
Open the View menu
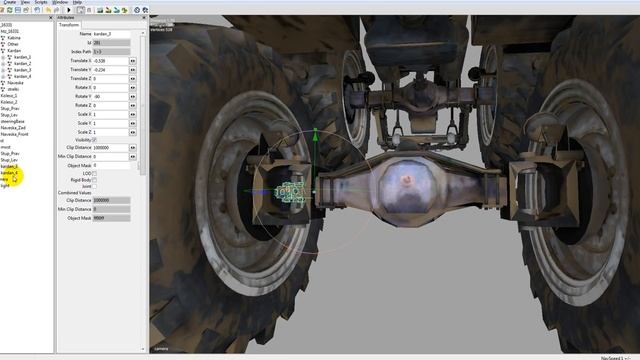point(25,2)
